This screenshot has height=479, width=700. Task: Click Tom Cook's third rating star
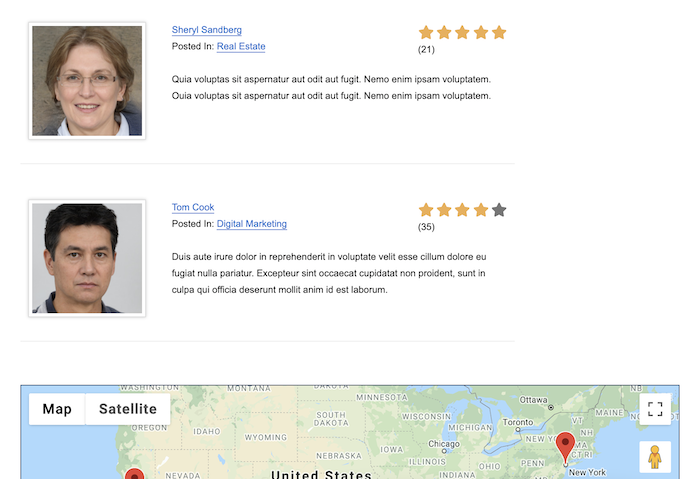pyautogui.click(x=462, y=210)
